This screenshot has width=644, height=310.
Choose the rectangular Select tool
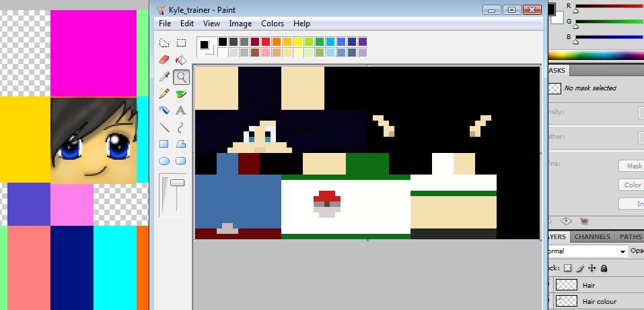pos(181,43)
